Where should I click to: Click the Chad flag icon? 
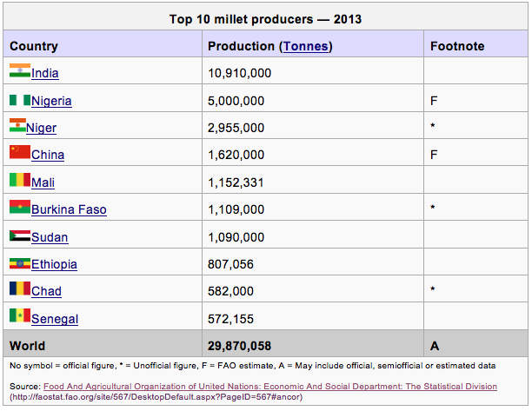click(19, 290)
